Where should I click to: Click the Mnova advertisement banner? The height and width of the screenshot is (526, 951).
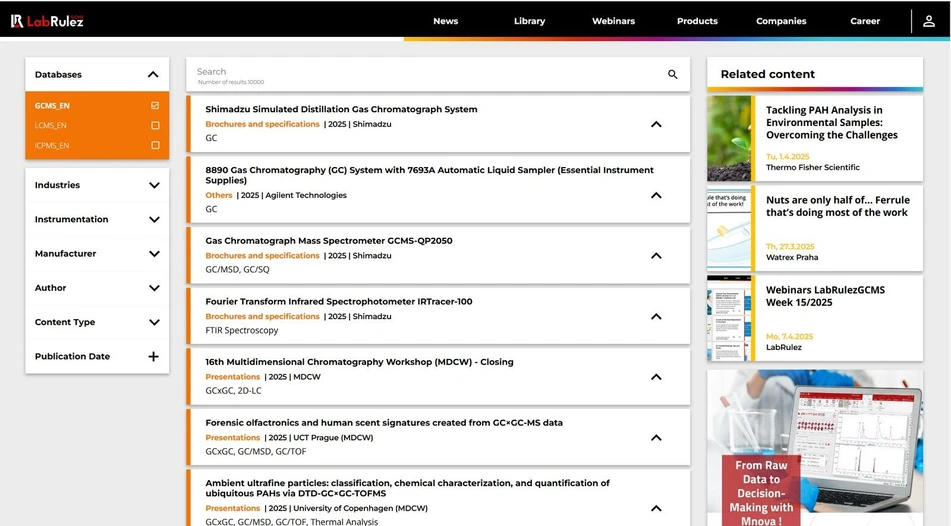click(x=815, y=448)
